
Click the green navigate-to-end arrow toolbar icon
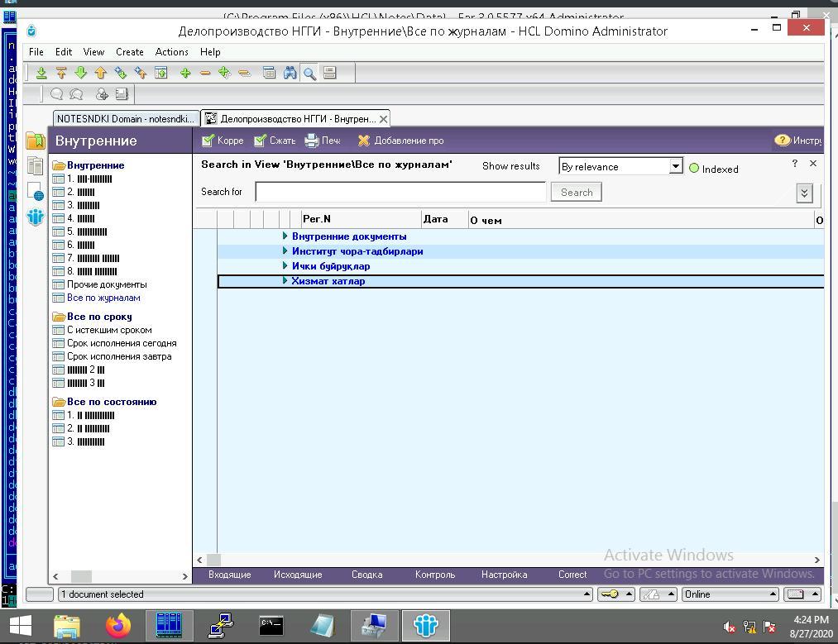(x=41, y=73)
